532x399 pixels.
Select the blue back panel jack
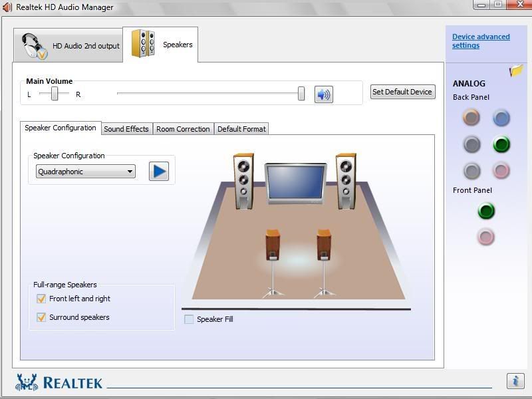(x=501, y=118)
